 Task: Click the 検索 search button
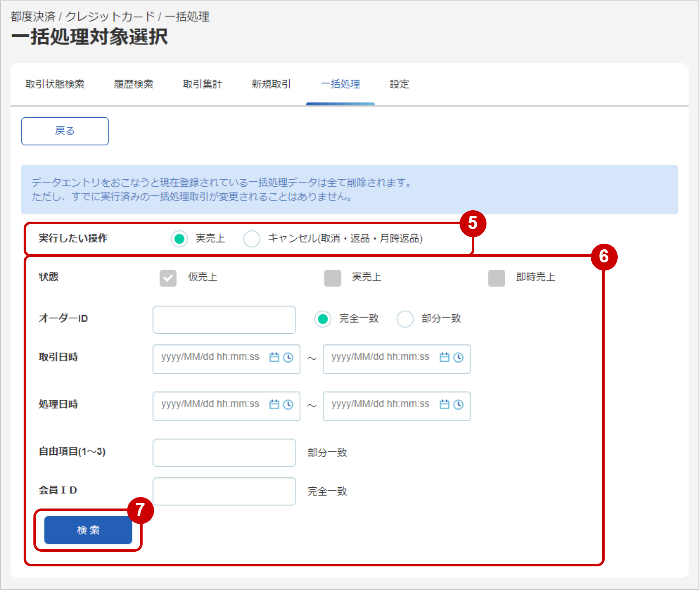tap(88, 530)
